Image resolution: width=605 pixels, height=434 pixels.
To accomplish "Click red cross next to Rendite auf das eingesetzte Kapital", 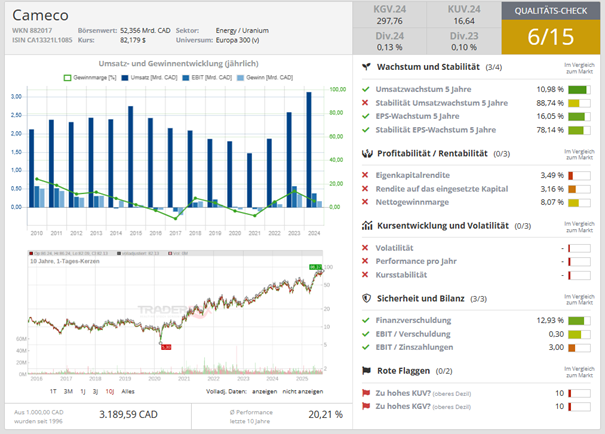I will click(x=365, y=189).
